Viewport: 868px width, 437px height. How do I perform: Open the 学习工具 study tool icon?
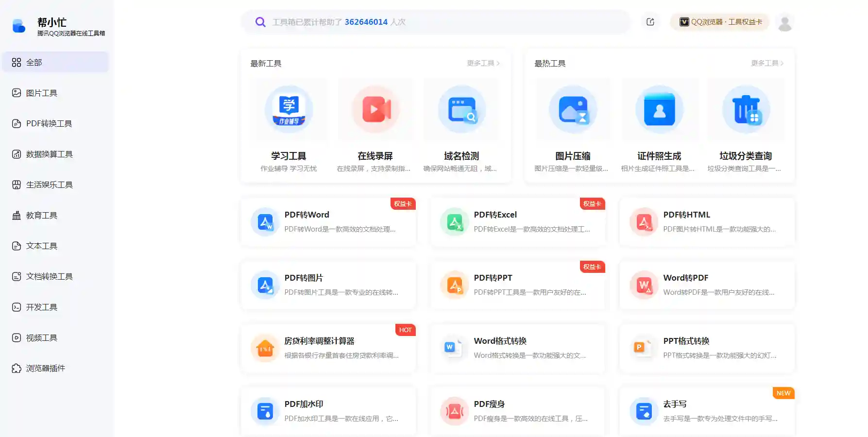coord(289,110)
